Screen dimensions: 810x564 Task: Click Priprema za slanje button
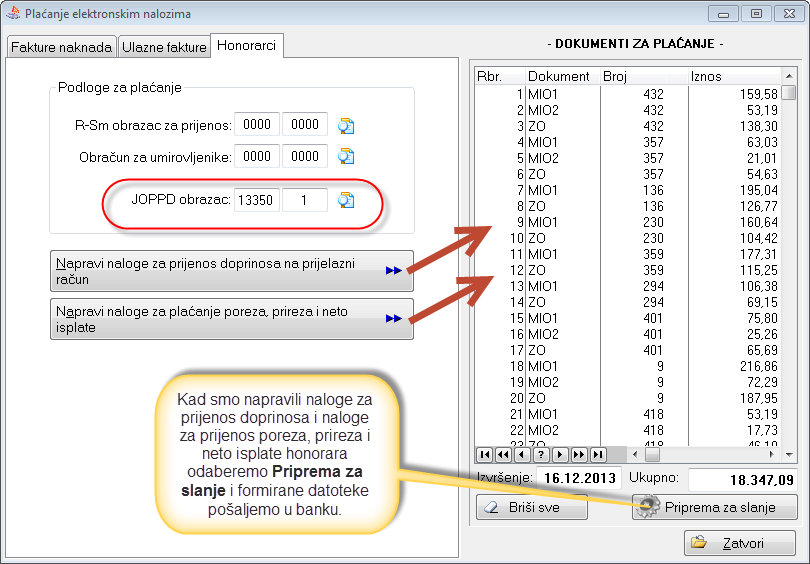click(714, 507)
